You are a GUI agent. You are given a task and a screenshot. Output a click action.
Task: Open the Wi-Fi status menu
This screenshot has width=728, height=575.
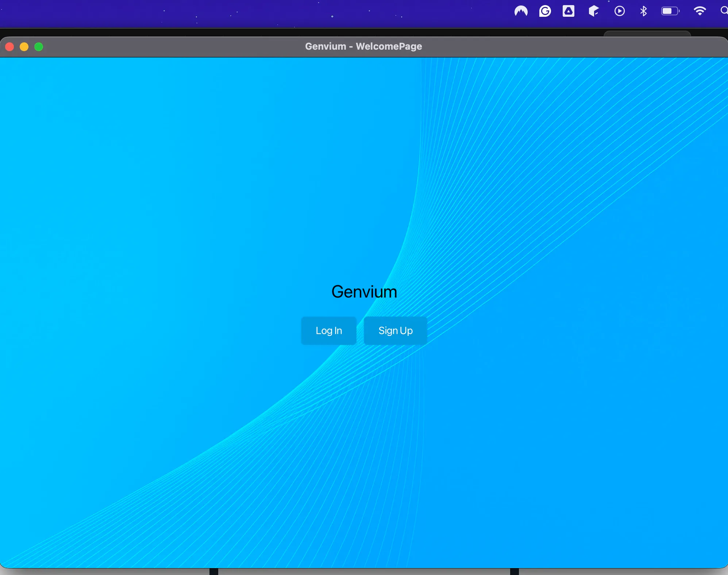(700, 11)
